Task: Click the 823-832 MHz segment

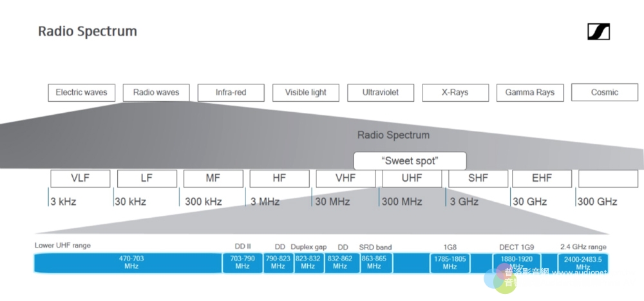Action: [x=308, y=263]
